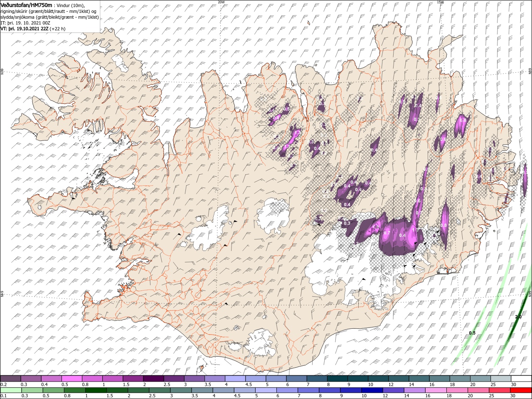
Task: Click the Veðurstofan/HM750m title text
Action: click(x=27, y=5)
